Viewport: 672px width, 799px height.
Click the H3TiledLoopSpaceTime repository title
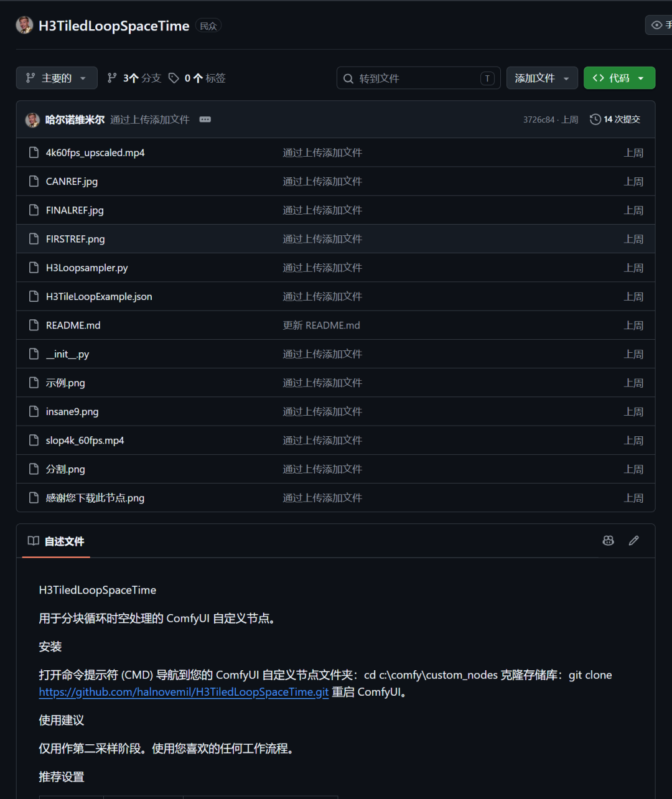tap(114, 26)
